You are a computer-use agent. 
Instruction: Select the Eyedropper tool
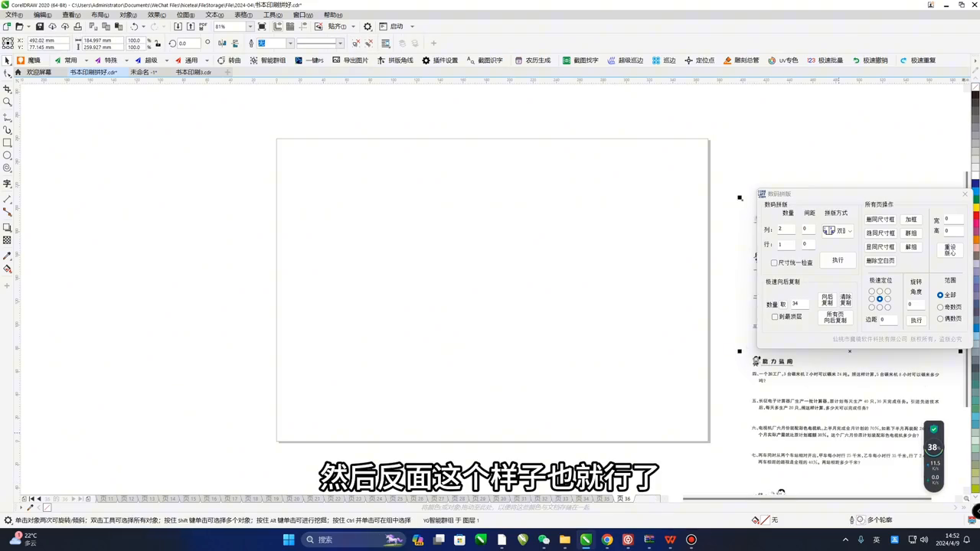click(x=8, y=256)
